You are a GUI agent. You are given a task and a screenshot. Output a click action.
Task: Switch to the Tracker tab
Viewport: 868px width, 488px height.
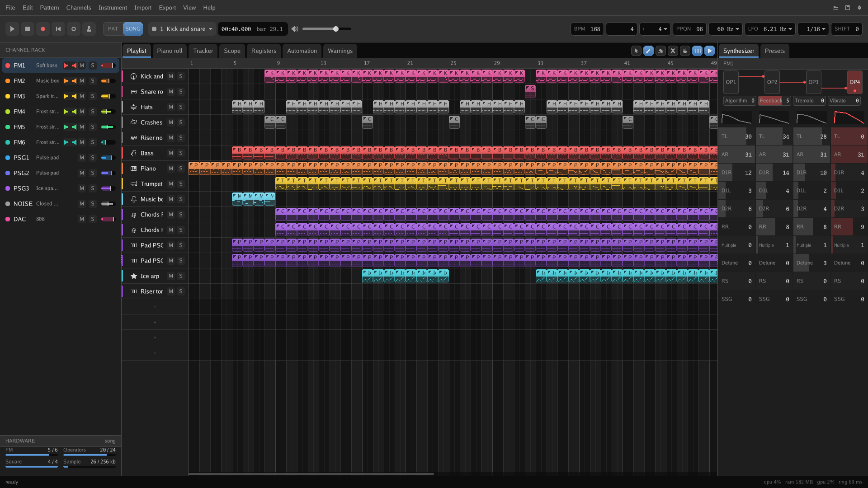pos(203,51)
